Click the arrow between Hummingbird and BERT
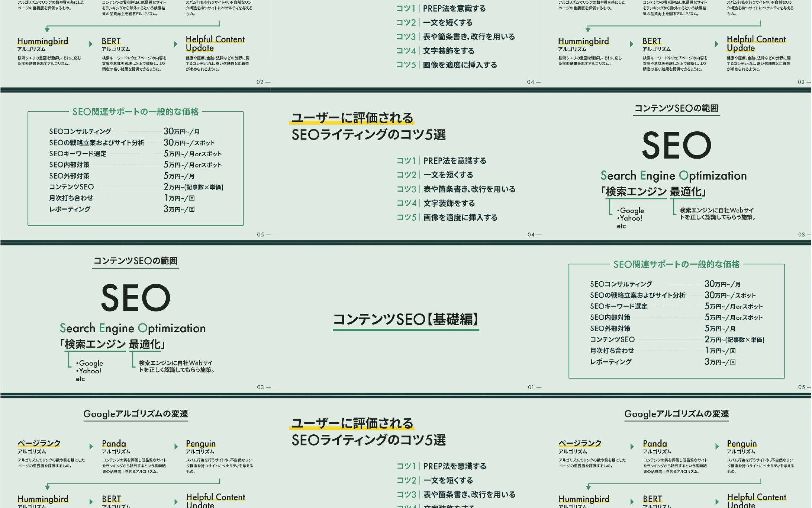The height and width of the screenshot is (508, 812). coord(90,44)
